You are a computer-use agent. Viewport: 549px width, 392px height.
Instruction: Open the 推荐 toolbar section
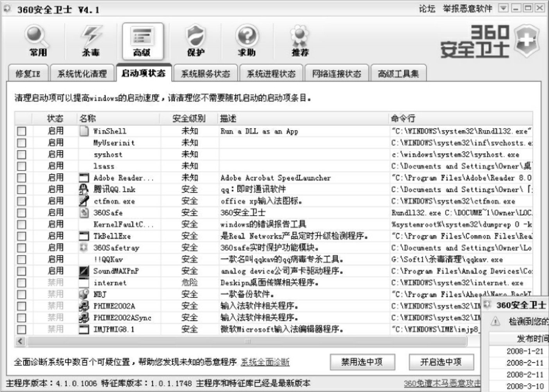point(300,41)
